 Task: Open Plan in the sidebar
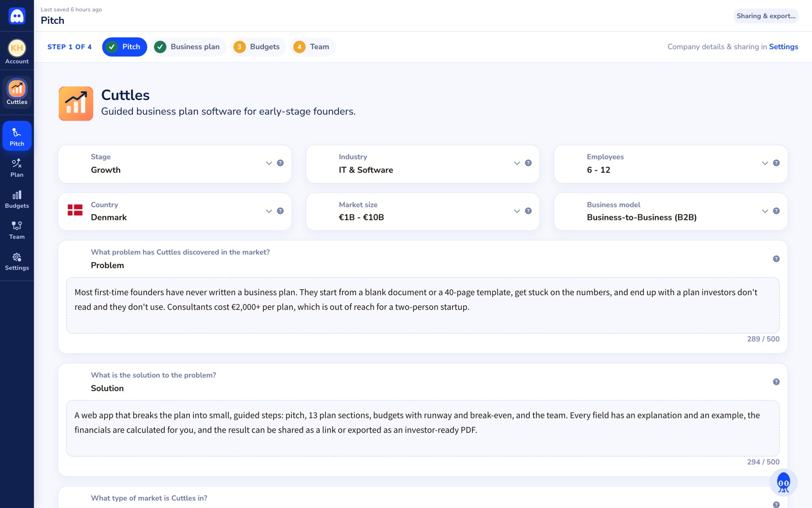(17, 168)
